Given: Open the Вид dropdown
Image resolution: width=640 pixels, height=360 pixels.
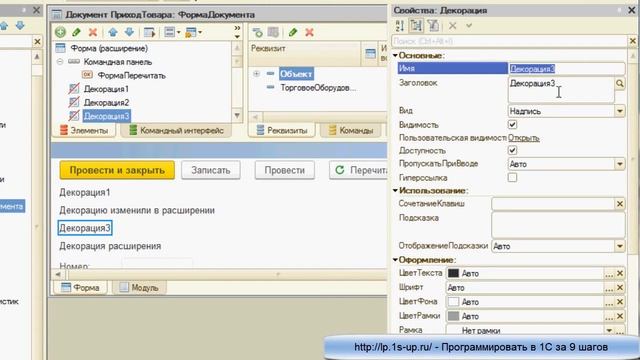Looking at the screenshot, I should pyautogui.click(x=620, y=111).
